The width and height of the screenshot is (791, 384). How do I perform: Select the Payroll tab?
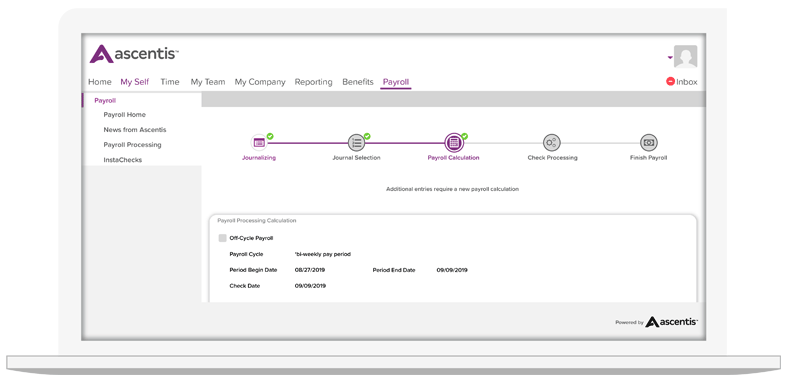pos(396,82)
